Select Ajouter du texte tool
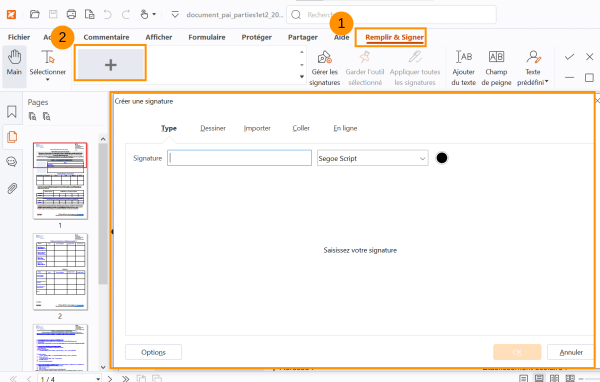This screenshot has height=382, width=600. pyautogui.click(x=463, y=68)
